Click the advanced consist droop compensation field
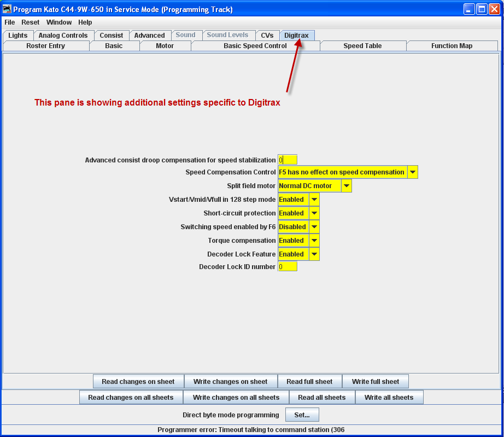This screenshot has width=504, height=437. (288, 160)
